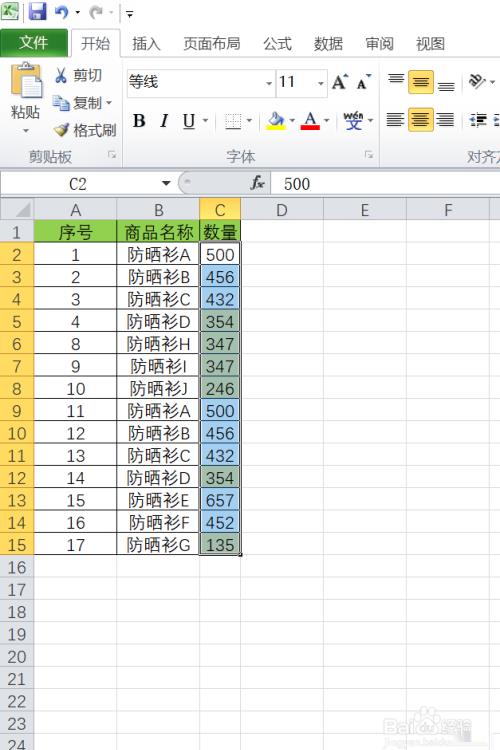Switch to the 开始 (Home) tab
The height and width of the screenshot is (750, 500).
[x=95, y=44]
